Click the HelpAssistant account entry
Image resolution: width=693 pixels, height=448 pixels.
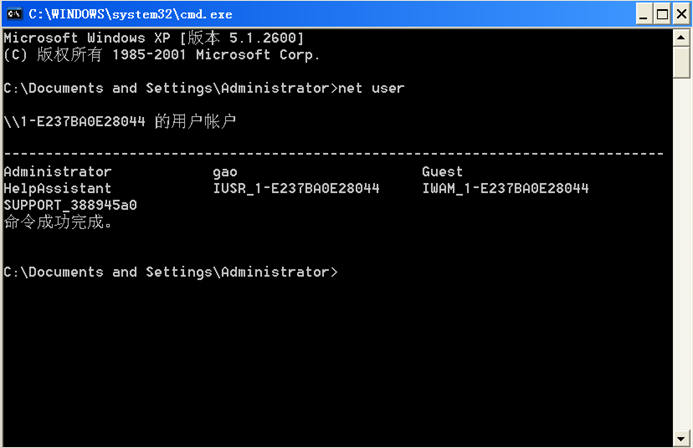pos(57,189)
